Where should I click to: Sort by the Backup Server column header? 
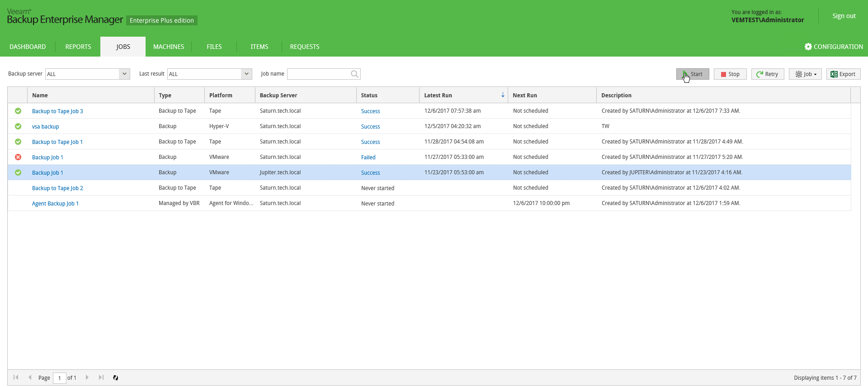[x=306, y=95]
